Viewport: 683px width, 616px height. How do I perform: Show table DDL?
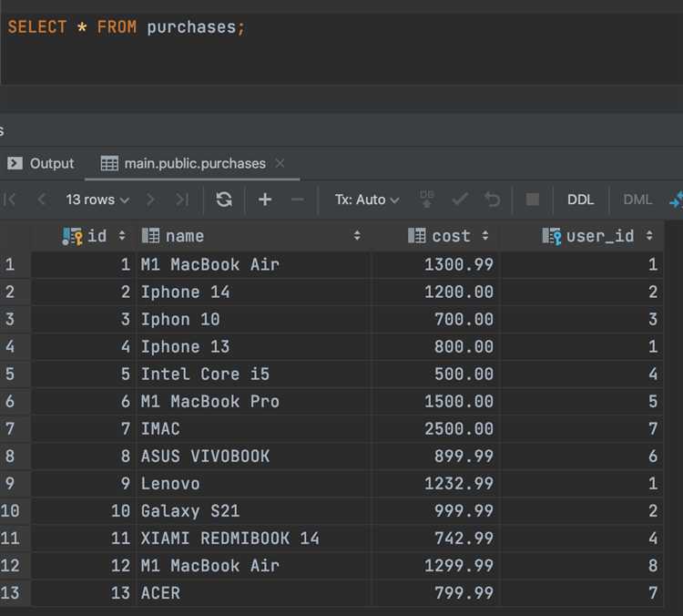[580, 200]
